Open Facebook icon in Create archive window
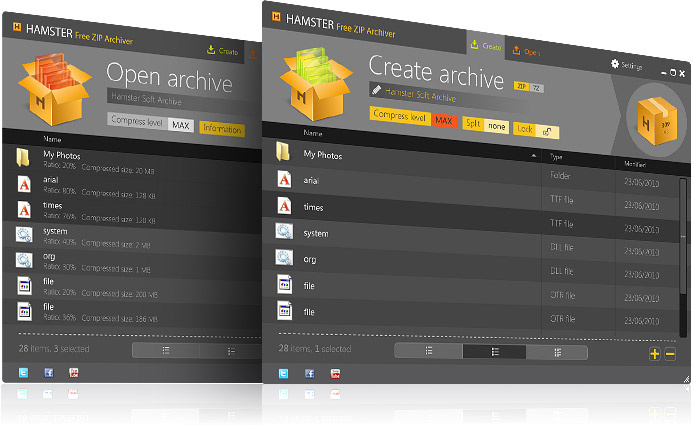The width and height of the screenshot is (694, 425). coord(309,373)
